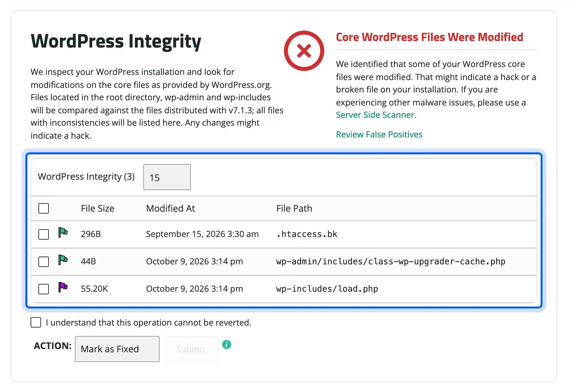Click the 'File Size' column header
This screenshot has height=392, width=573.
pos(98,208)
